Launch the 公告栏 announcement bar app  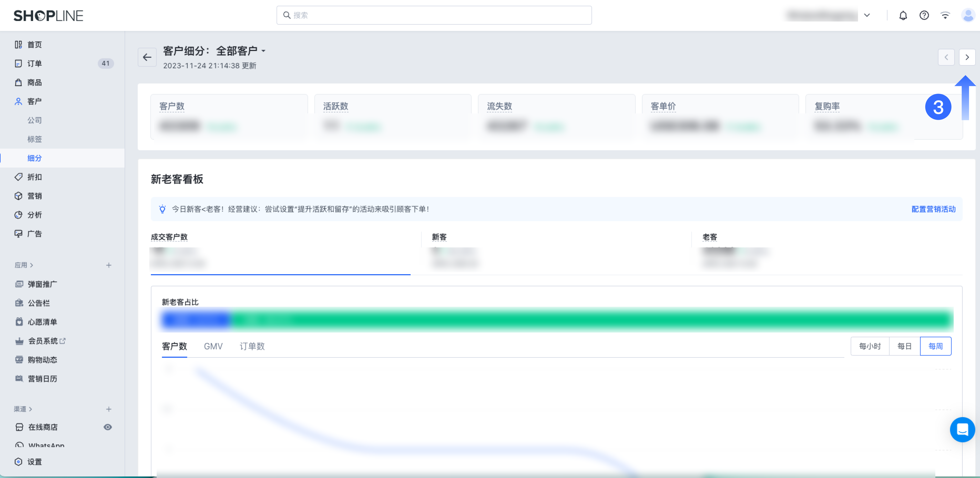pos(39,303)
